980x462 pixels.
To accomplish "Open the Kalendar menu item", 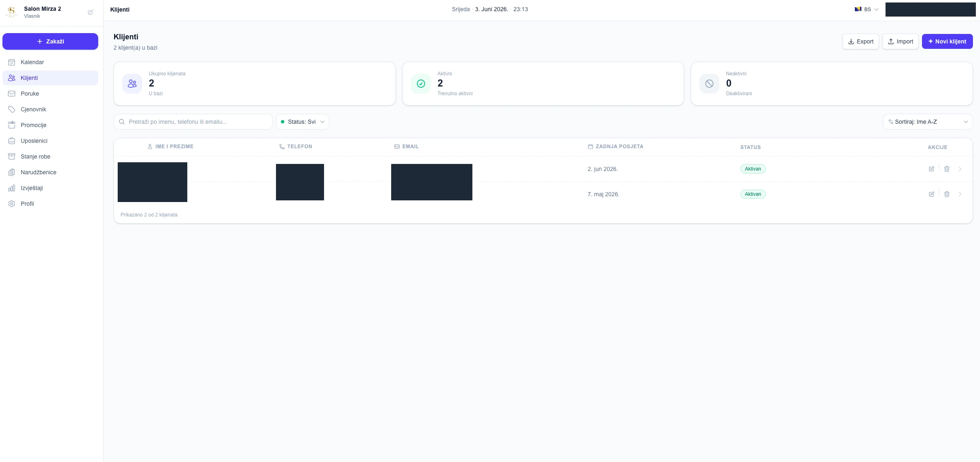I will [50, 62].
